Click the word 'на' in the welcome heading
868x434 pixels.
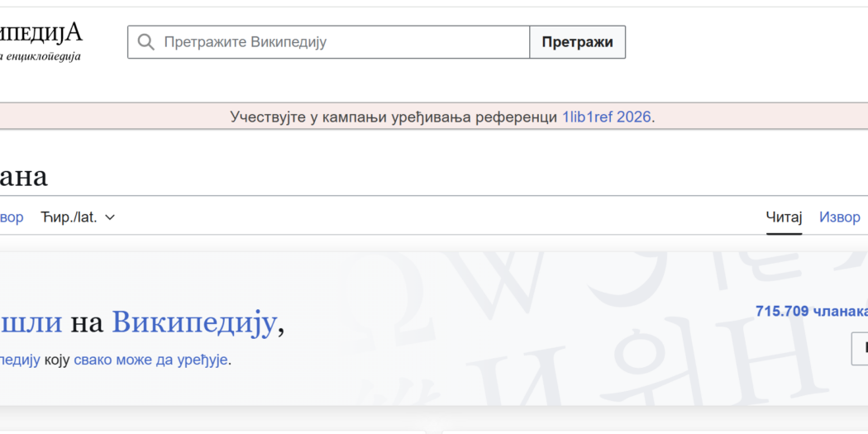point(87,322)
